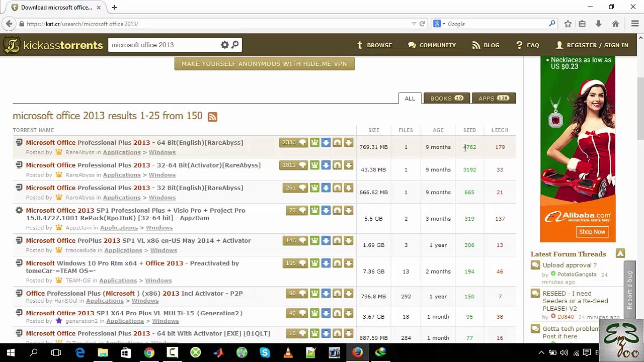Open Task View from the taskbar

pyautogui.click(x=56, y=352)
